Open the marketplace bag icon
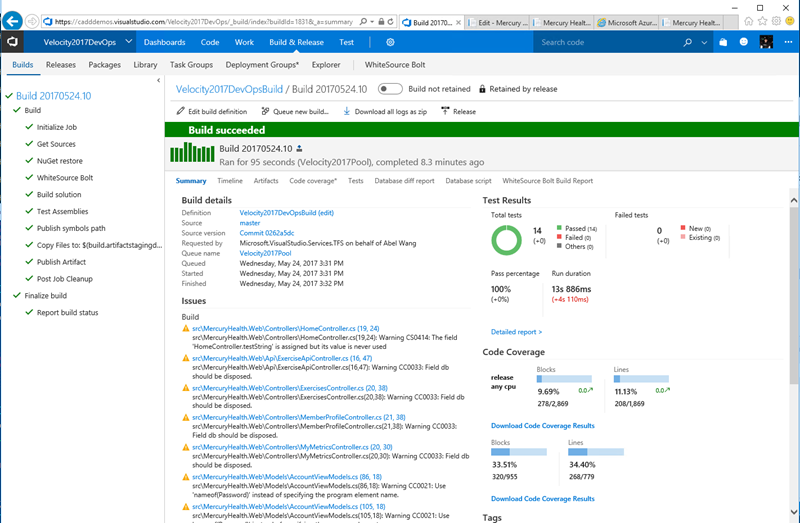The height and width of the screenshot is (523, 800). 723,42
